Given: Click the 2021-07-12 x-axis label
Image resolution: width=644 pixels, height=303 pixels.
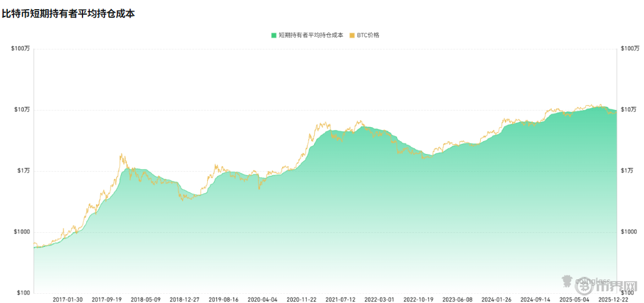Looking at the screenshot, I should 340,299.
